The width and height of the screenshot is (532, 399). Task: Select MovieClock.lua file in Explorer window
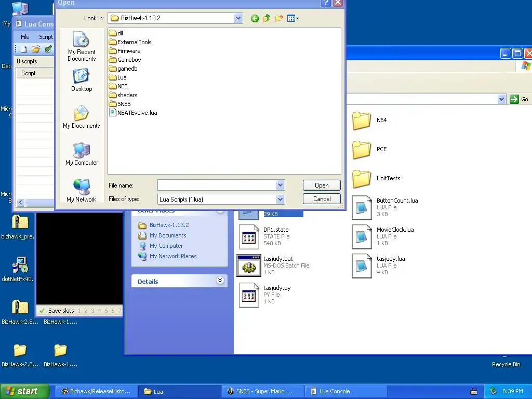383,236
